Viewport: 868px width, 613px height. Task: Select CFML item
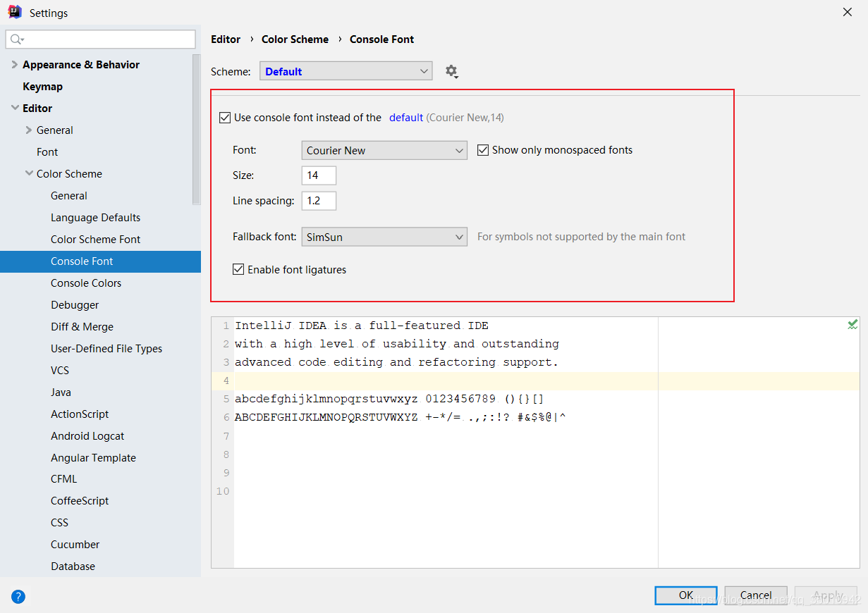[63, 479]
